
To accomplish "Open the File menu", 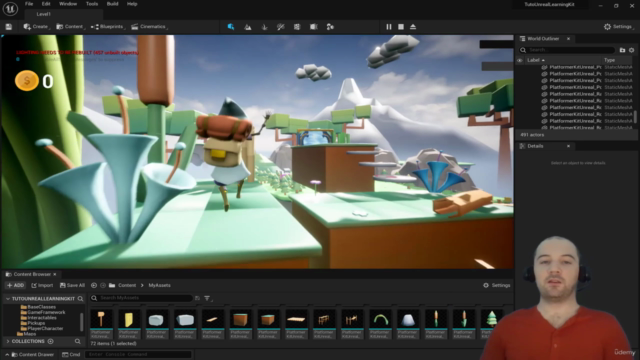I will point(29,4).
